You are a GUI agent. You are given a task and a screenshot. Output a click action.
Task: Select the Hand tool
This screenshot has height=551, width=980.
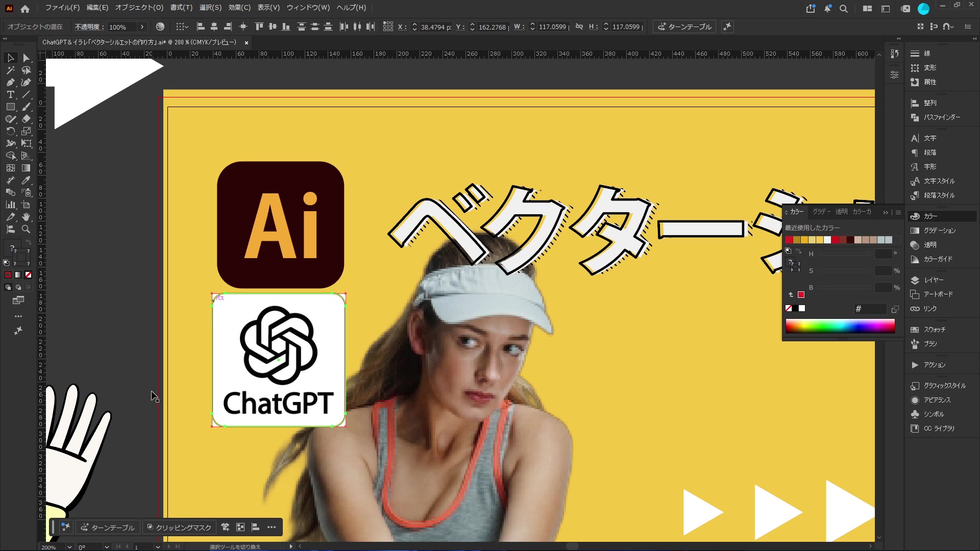(x=26, y=217)
